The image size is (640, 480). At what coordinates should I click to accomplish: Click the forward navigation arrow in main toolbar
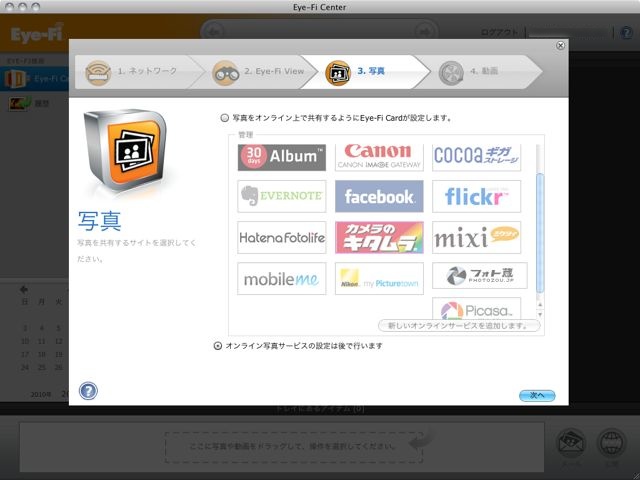[424, 32]
